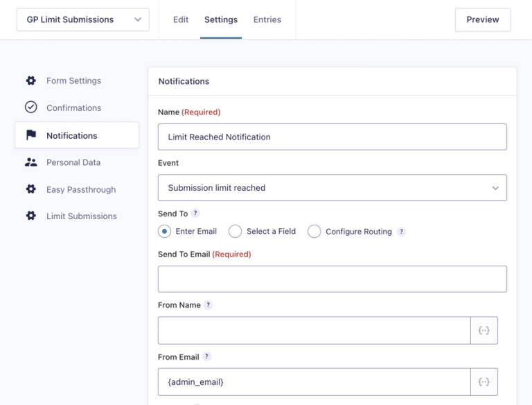Open the GP Limit Submissions form switcher
Viewport: 532px width, 405px height.
(x=82, y=19)
